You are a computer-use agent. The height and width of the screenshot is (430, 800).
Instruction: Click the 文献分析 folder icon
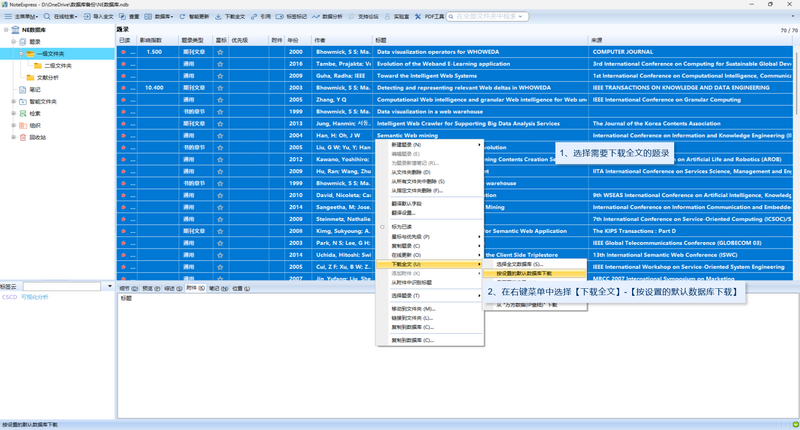click(x=30, y=78)
